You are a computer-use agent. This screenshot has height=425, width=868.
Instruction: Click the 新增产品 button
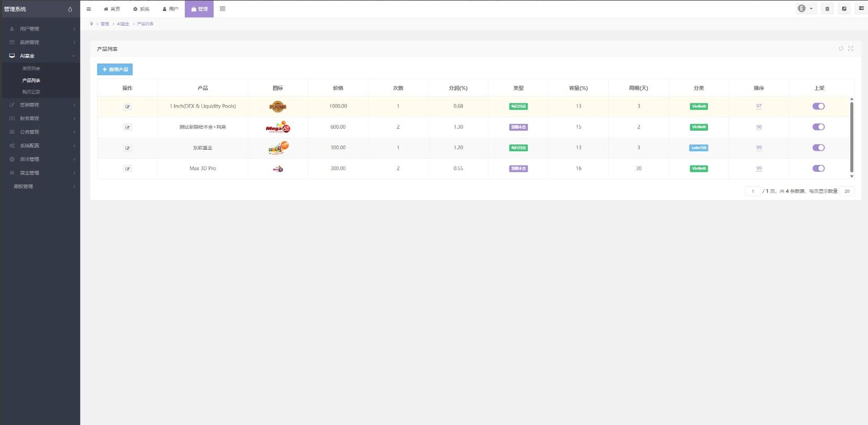coord(115,69)
